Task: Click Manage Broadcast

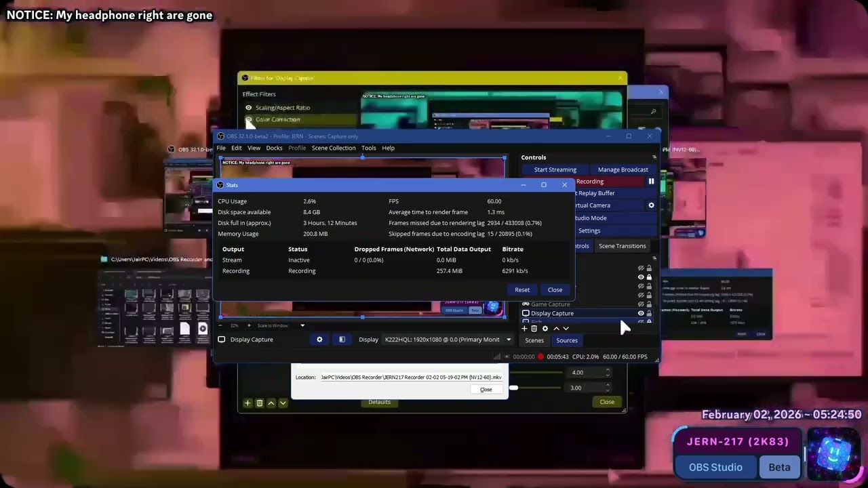Action: (x=623, y=169)
